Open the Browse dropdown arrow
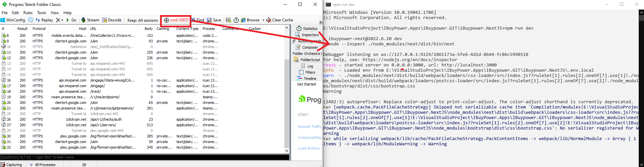The width and height of the screenshot is (644, 167). click(x=263, y=20)
